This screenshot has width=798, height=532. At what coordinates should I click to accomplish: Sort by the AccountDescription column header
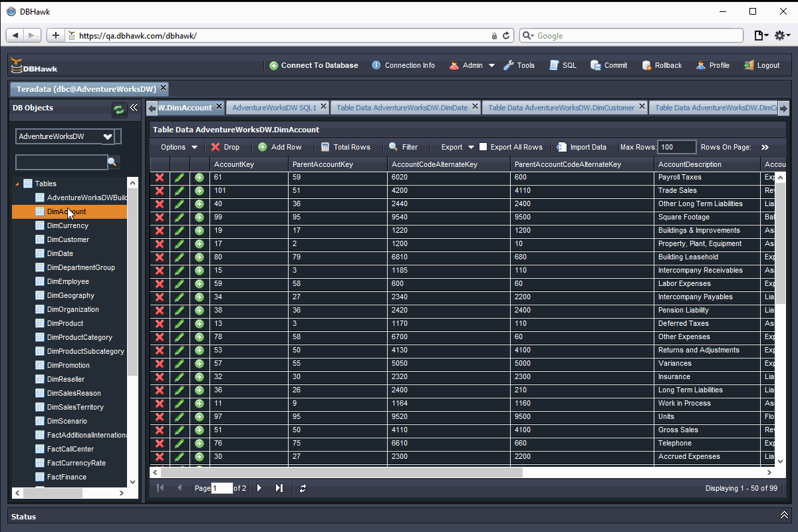(x=707, y=164)
